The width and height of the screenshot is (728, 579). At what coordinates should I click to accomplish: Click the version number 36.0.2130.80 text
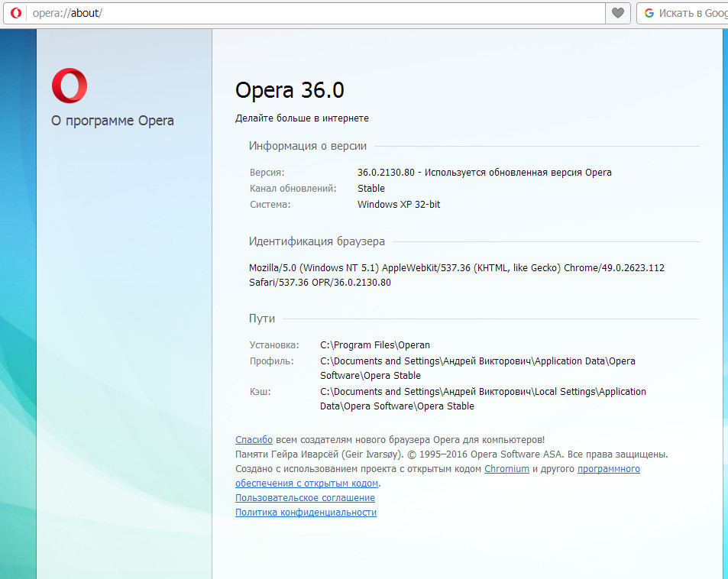(386, 173)
